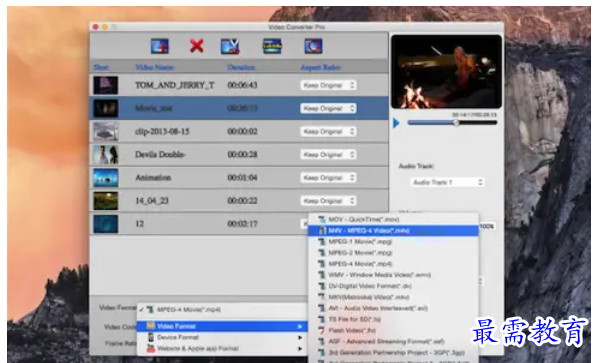Select M4V - MPEG-4 Video(*.m4v) format
This screenshot has width=594, height=363.
[393, 231]
